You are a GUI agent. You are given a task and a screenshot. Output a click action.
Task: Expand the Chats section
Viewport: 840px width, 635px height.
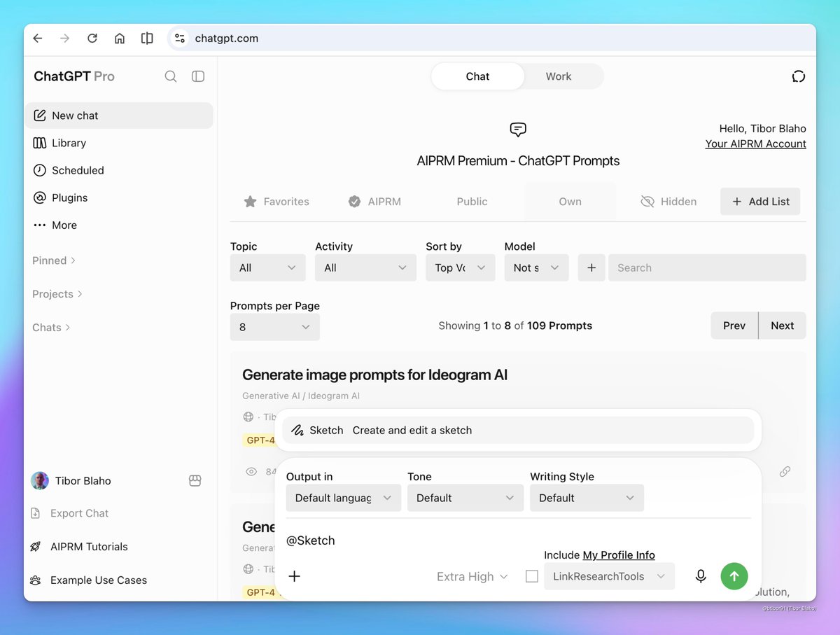tap(51, 328)
